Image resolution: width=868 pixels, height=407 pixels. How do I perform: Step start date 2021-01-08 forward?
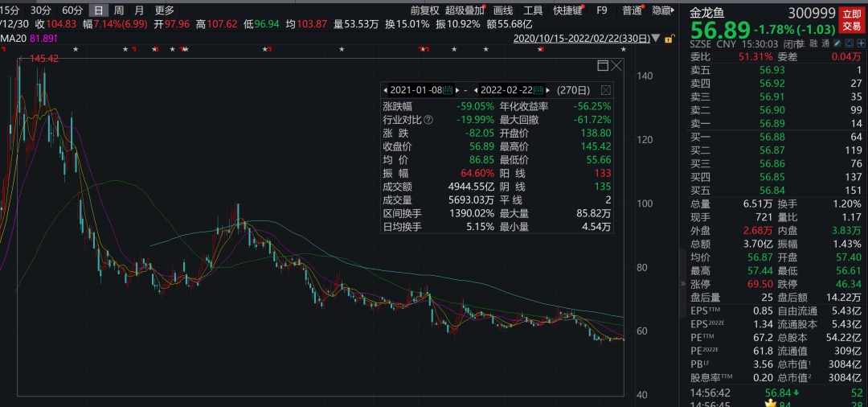tap(458, 90)
